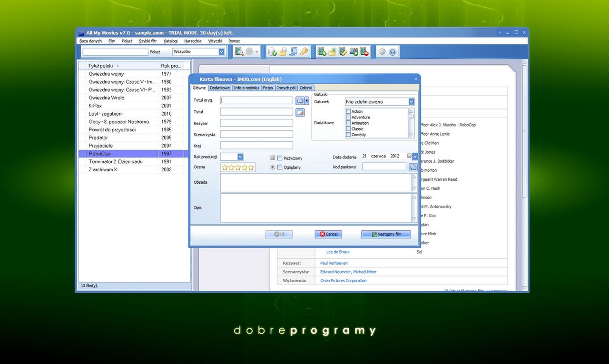Screen dimensions: 609x364
Task: Click the play movie toolbar icon
Action: (250, 52)
